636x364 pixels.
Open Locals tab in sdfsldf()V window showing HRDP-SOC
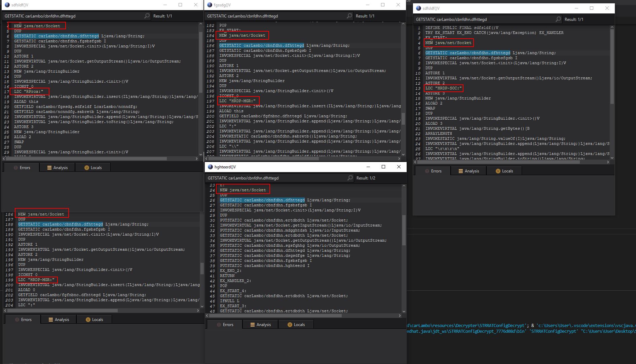click(x=504, y=171)
